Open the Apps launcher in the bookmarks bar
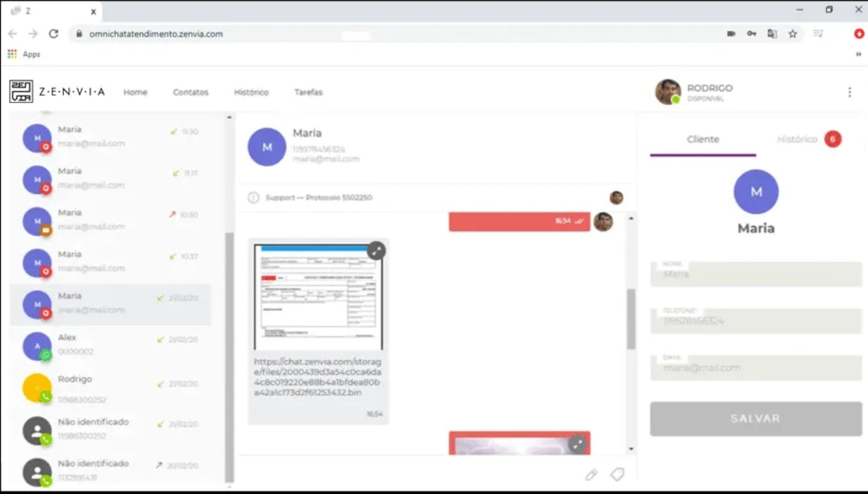Viewport: 868px width, 494px height. pos(11,54)
